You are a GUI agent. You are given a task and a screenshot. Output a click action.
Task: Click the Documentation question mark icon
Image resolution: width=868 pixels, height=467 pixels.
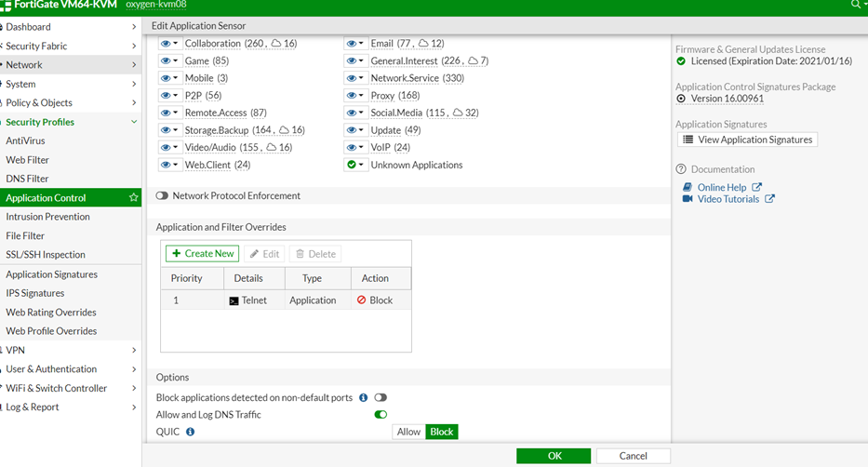pos(681,169)
